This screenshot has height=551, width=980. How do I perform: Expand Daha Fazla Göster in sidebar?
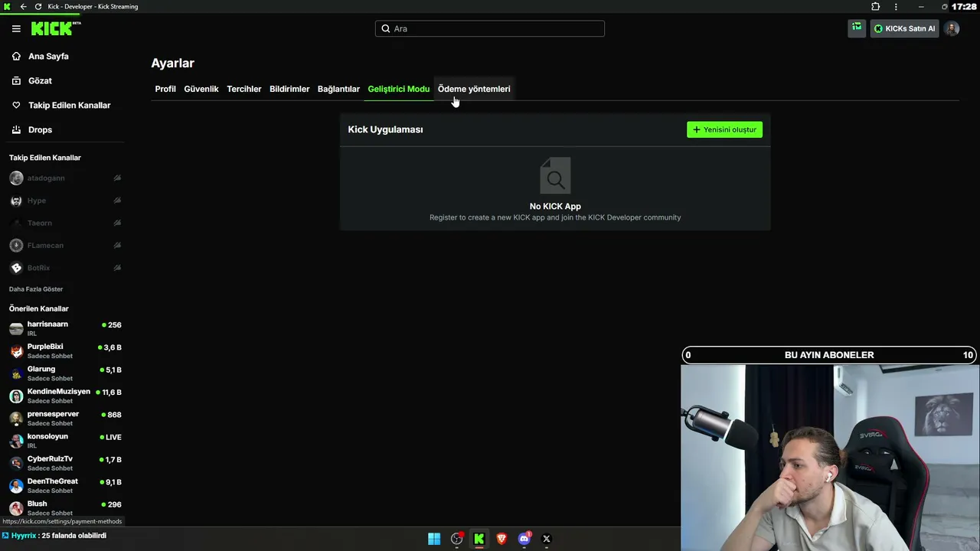point(36,289)
